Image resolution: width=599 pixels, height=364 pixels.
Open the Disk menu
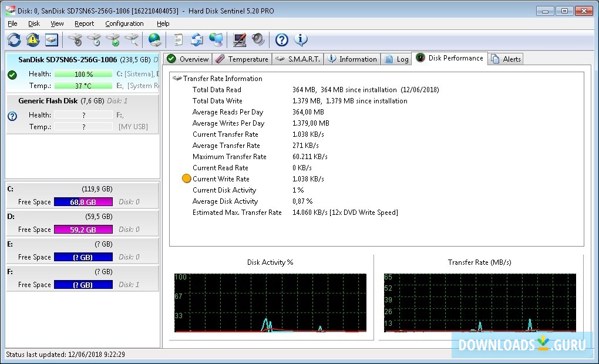pos(33,23)
